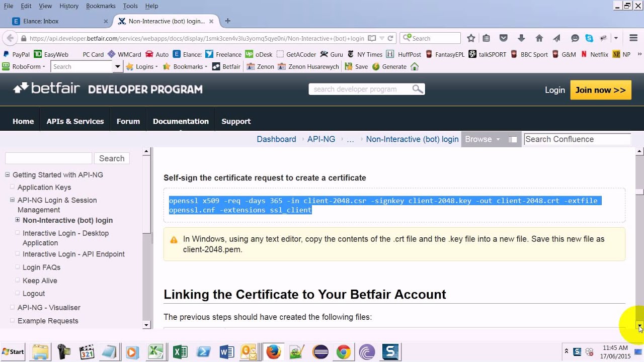Viewport: 644px width, 362px height.
Task: Open RoboForm Bookmarks dropdown
Action: [185, 66]
